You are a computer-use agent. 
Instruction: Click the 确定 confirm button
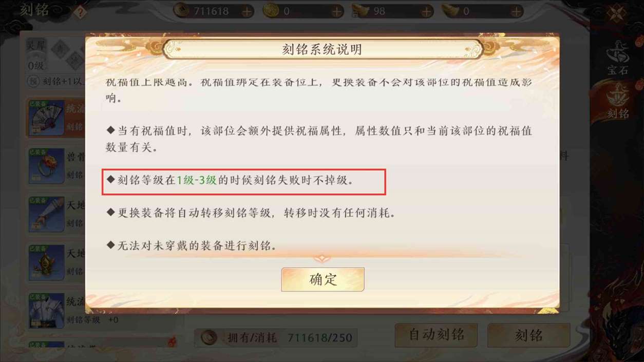323,279
